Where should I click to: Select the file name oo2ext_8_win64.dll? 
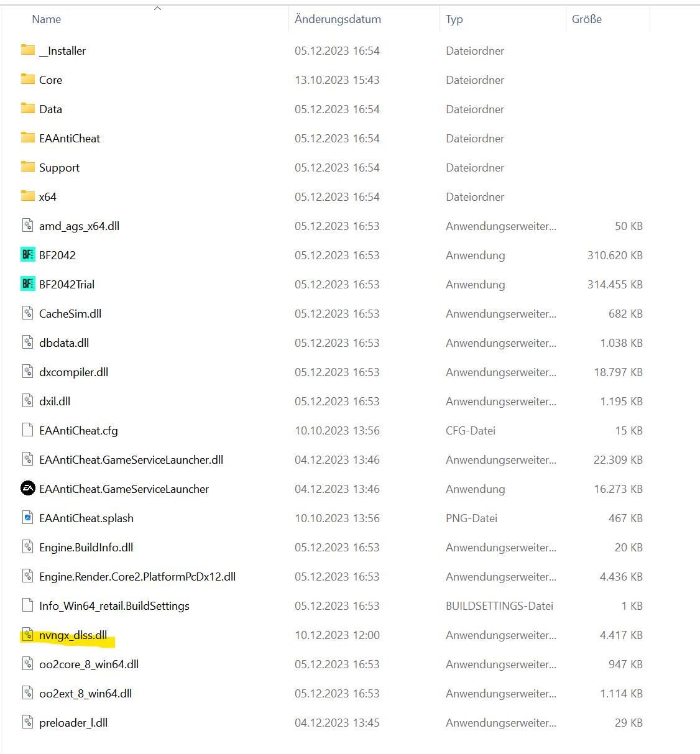point(85,694)
